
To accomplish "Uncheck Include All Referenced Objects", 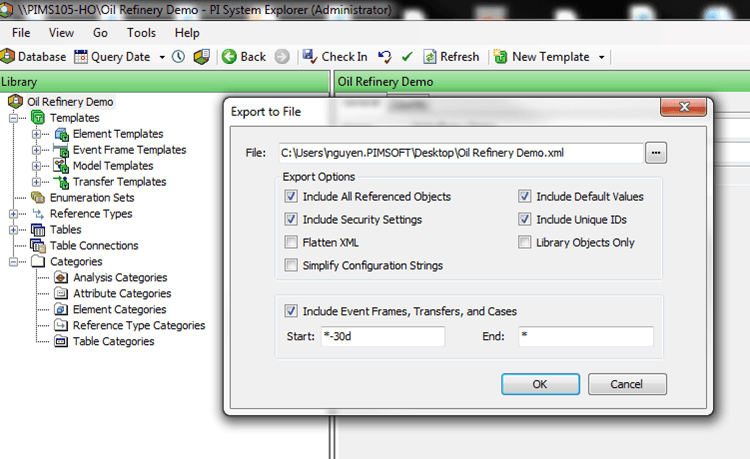I will (291, 196).
